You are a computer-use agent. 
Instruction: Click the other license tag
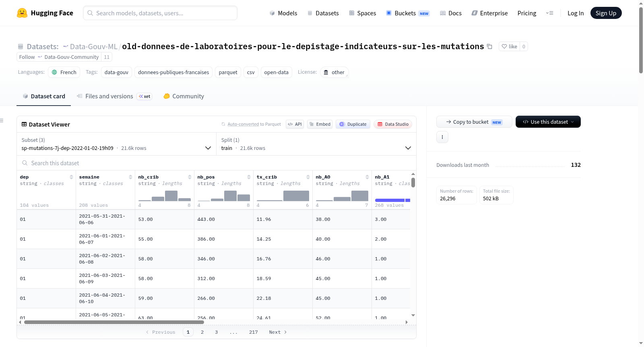pos(334,72)
